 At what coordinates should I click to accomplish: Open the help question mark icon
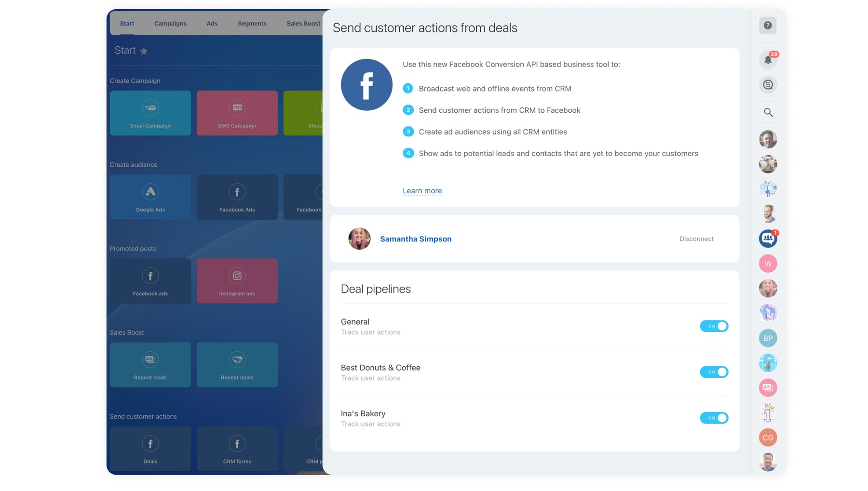tap(767, 26)
